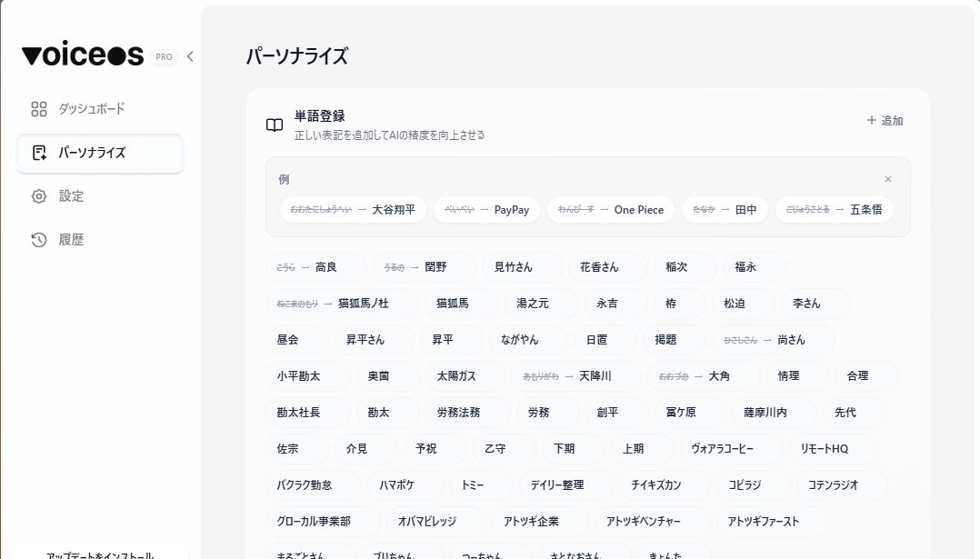Close the 例 examples box

888,179
